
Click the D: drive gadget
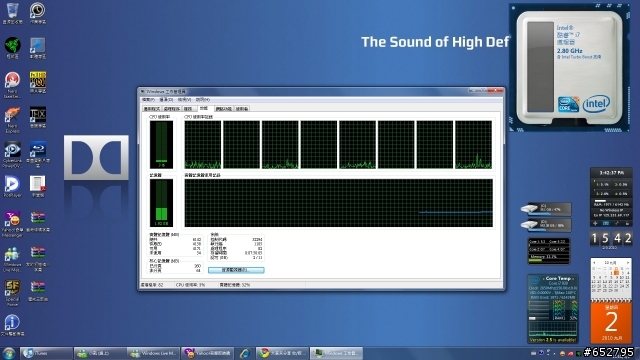tap(546, 224)
